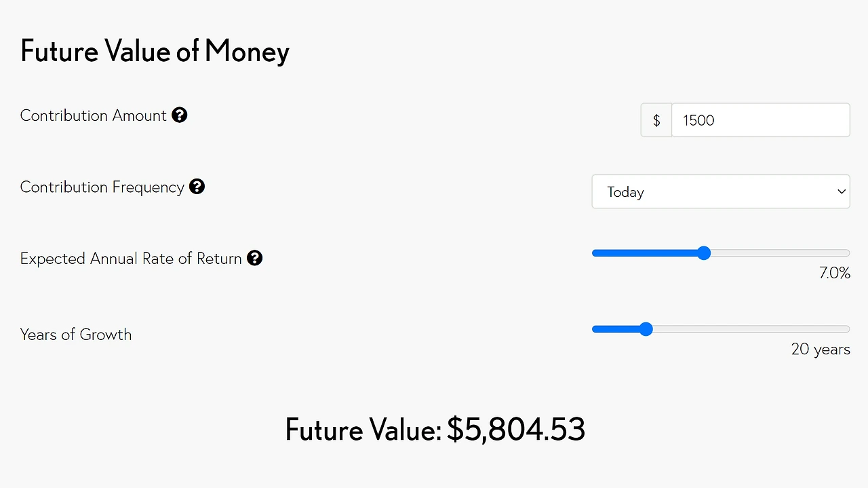The image size is (868, 488).
Task: Click the chevron arrow on the frequency dropdown
Action: coord(841,192)
